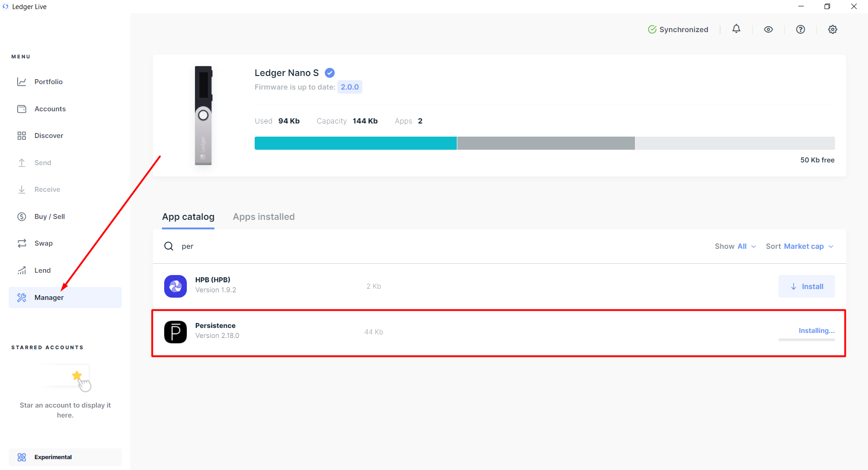Open the Sort Market cap dropdown
Screen dimensions: 868x470
(x=800, y=246)
